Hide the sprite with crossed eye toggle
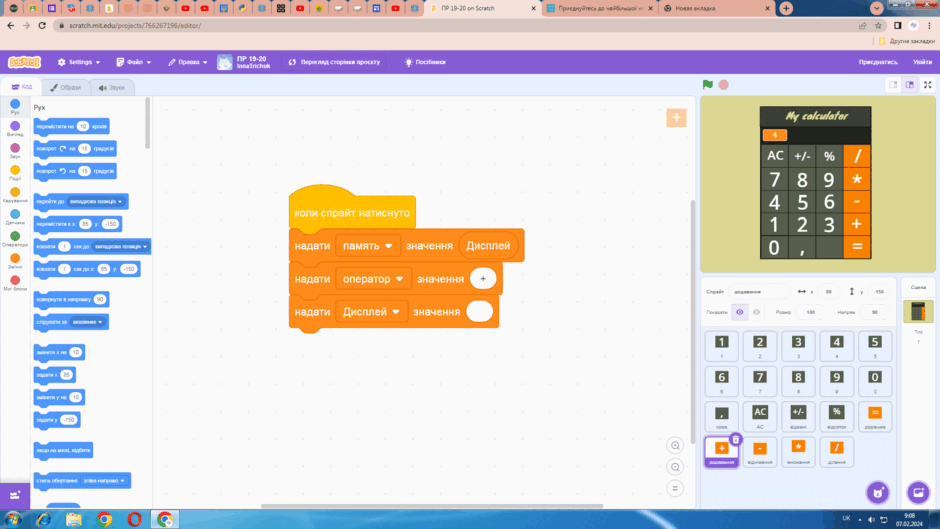The height and width of the screenshot is (529, 940). point(757,312)
